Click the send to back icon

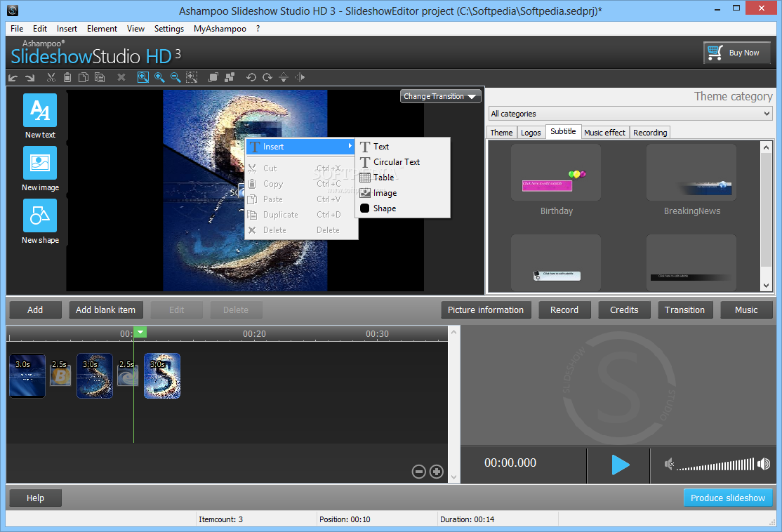pyautogui.click(x=230, y=77)
